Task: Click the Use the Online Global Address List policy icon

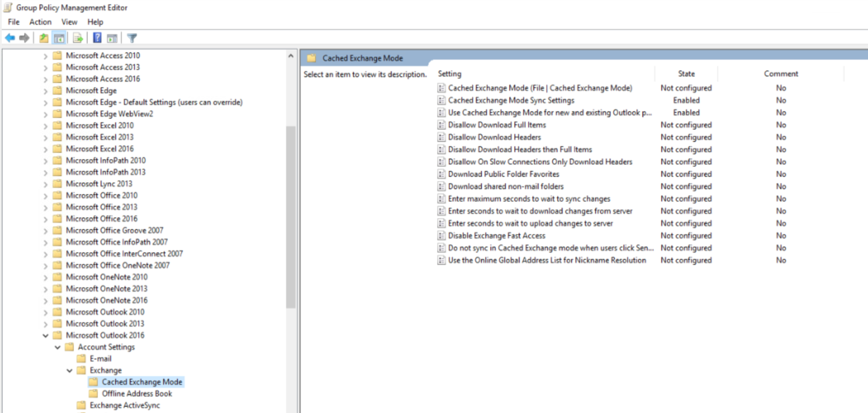Action: point(442,261)
